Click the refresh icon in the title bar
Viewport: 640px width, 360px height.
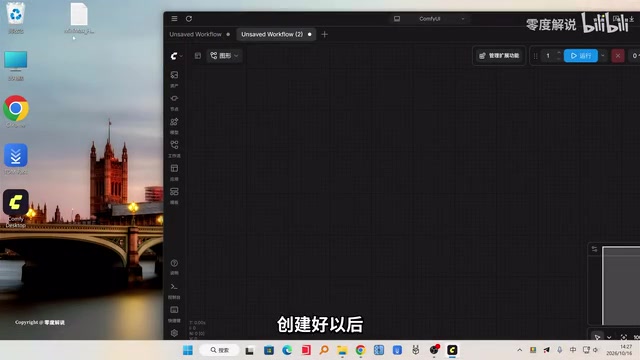pos(189,19)
